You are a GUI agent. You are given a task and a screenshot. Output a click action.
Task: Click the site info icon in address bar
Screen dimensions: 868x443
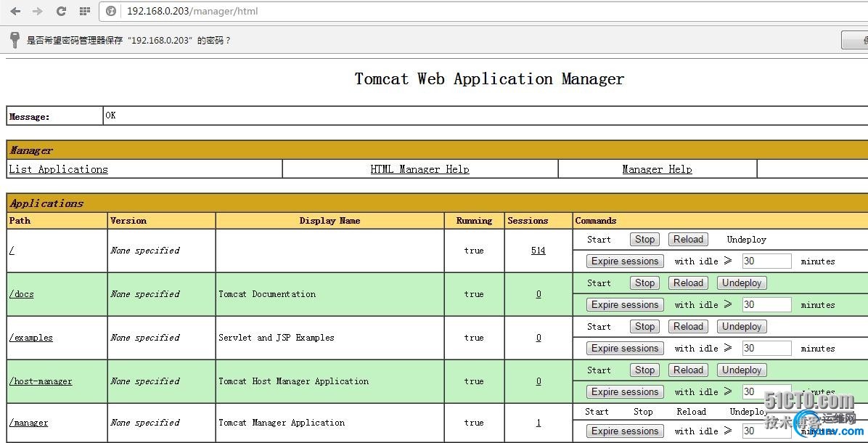pyautogui.click(x=111, y=12)
